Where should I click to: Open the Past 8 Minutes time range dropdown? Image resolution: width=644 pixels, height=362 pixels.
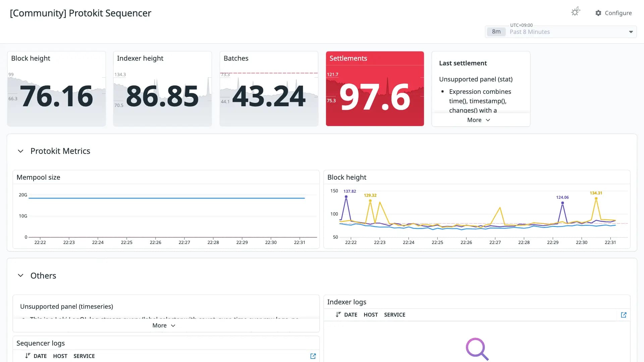pos(561,32)
